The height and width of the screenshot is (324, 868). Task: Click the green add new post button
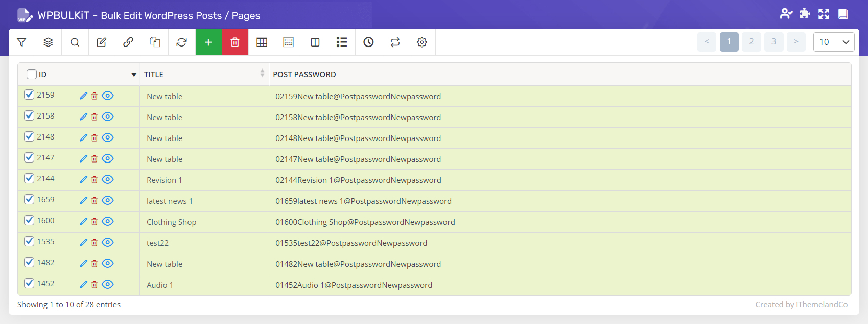coord(208,42)
